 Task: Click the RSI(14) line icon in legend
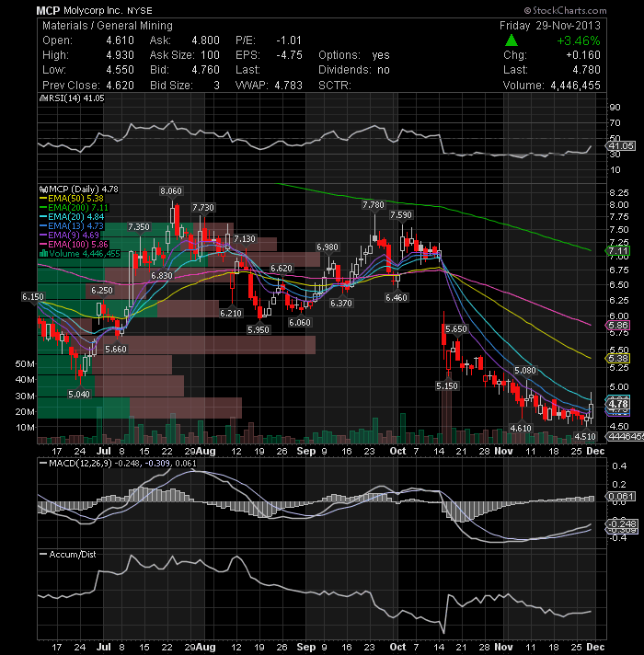tap(43, 98)
